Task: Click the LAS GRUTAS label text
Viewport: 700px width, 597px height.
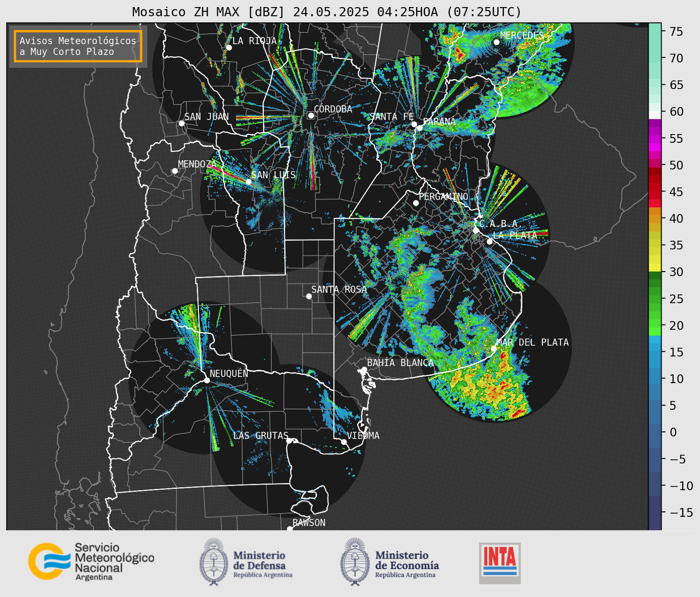Action: [x=261, y=436]
